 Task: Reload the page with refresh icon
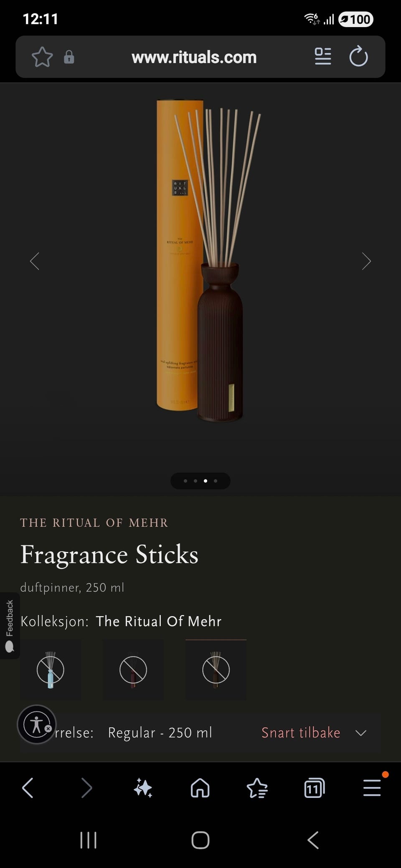(358, 56)
